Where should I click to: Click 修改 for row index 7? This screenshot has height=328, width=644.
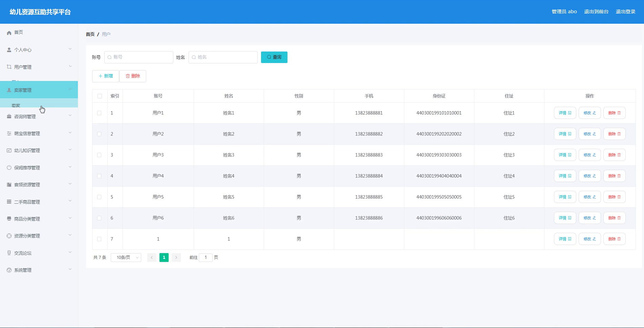point(589,239)
